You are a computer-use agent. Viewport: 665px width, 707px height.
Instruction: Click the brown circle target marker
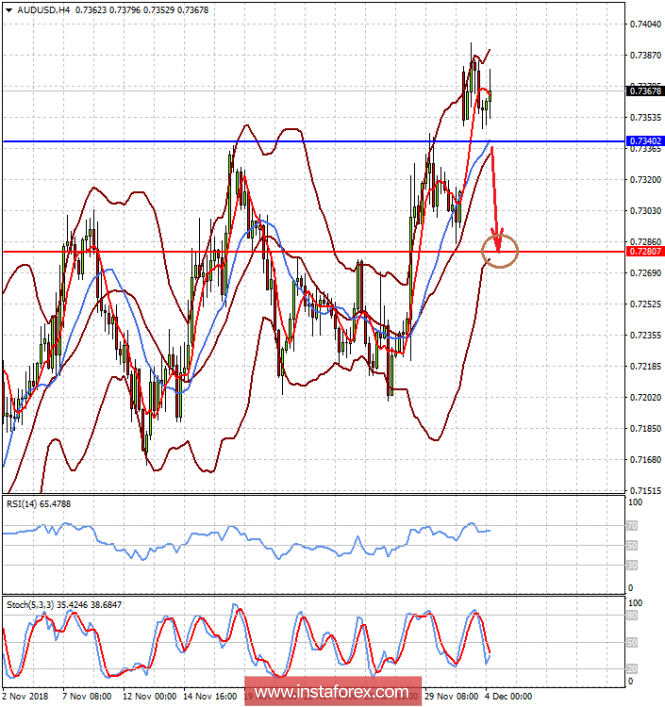(x=499, y=250)
